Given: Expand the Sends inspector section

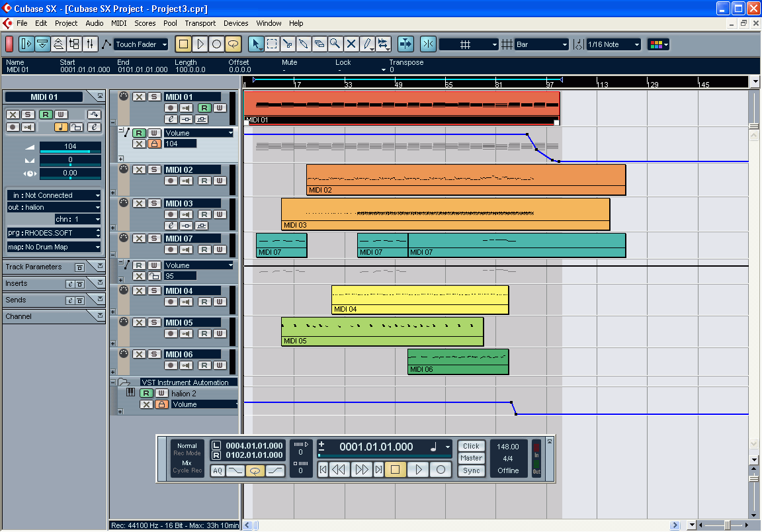Looking at the screenshot, I should 100,299.
